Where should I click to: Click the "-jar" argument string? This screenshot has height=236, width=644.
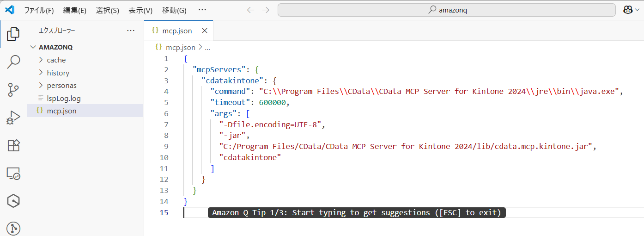coord(232,136)
